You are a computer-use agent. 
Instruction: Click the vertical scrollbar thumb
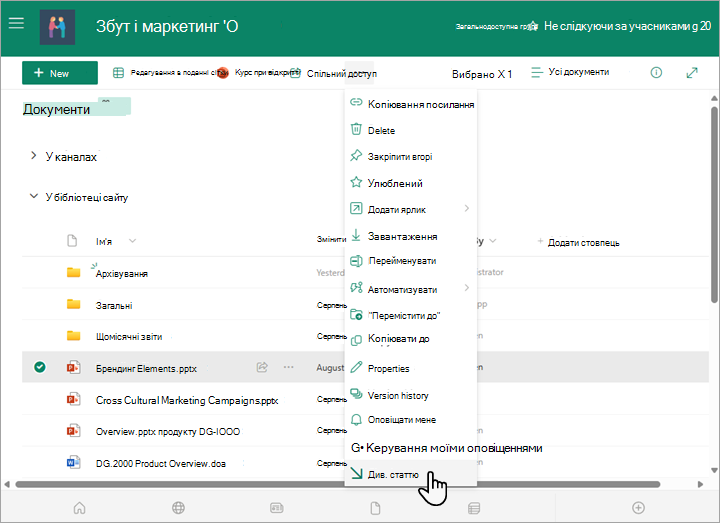pos(714,204)
